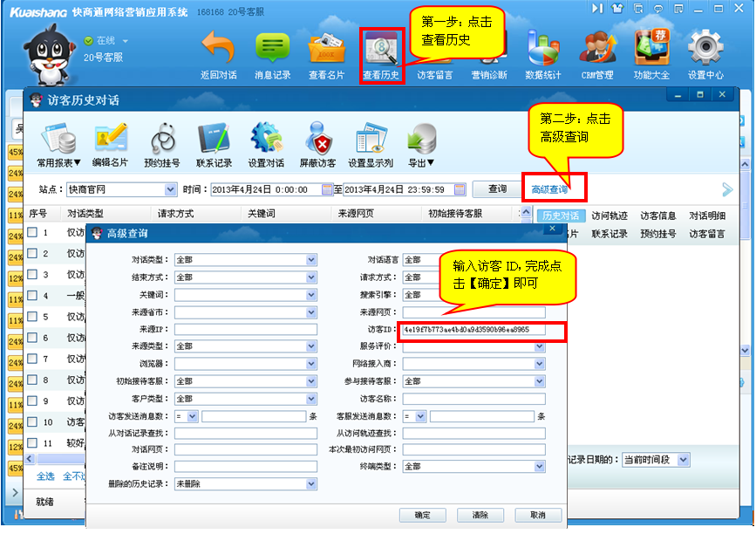This screenshot has height=534, width=756.
Task: Open CRM管理 from the top toolbar
Action: point(597,50)
